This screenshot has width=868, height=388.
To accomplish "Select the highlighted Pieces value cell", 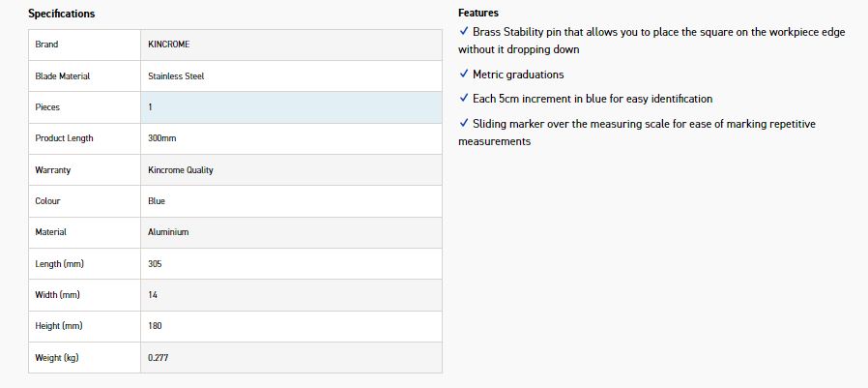I will pyautogui.click(x=291, y=106).
